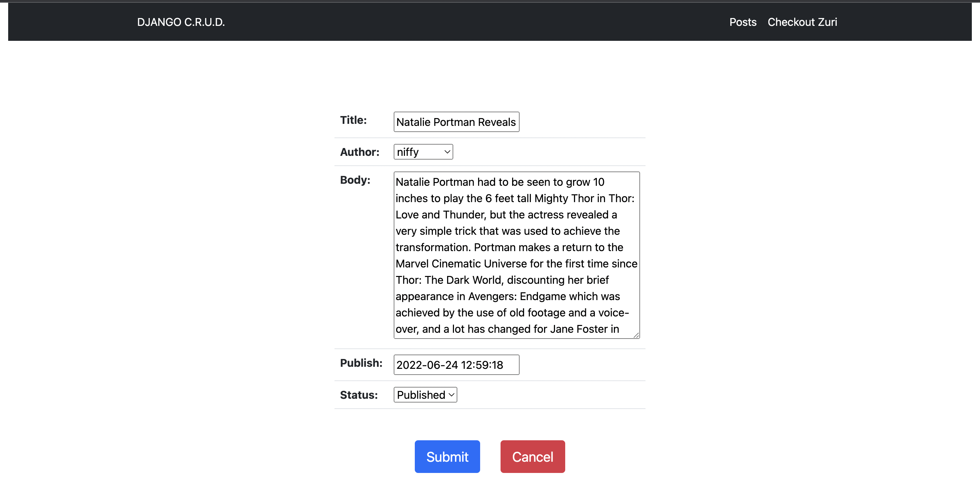
Task: Click the Status label
Action: click(358, 395)
